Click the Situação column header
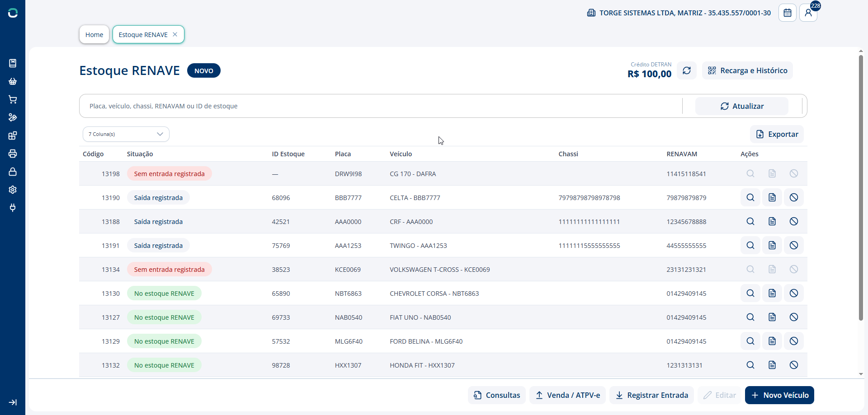Viewport: 868px width, 415px height. pyautogui.click(x=140, y=154)
